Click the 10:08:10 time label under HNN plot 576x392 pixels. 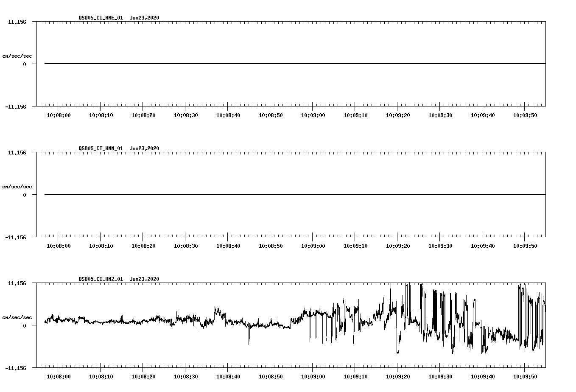click(x=101, y=246)
